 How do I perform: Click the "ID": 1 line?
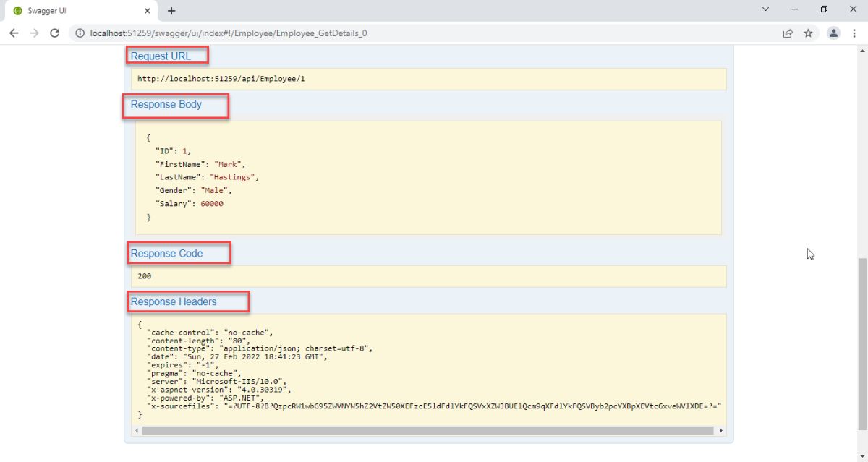click(173, 151)
